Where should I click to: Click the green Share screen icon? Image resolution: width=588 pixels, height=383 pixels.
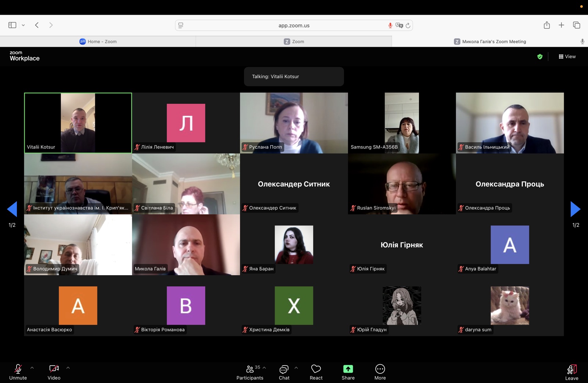coord(348,369)
